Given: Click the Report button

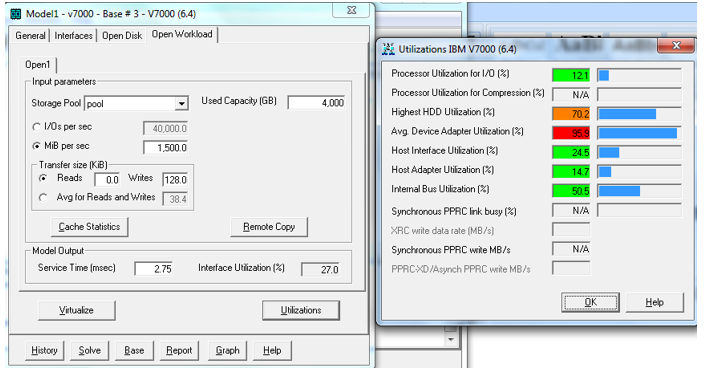Looking at the screenshot, I should pos(179,350).
